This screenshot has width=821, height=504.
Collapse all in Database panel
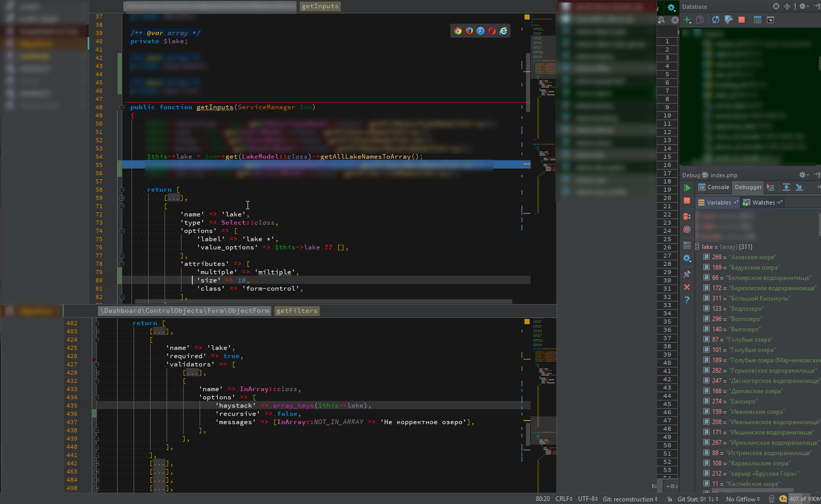(787, 6)
